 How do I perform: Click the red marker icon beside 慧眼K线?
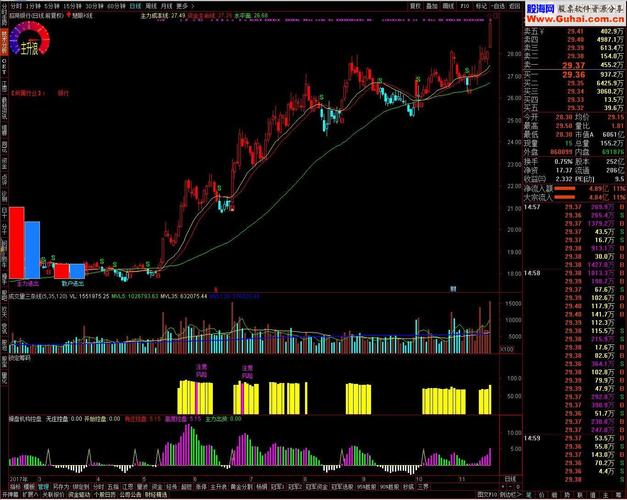pyautogui.click(x=69, y=15)
